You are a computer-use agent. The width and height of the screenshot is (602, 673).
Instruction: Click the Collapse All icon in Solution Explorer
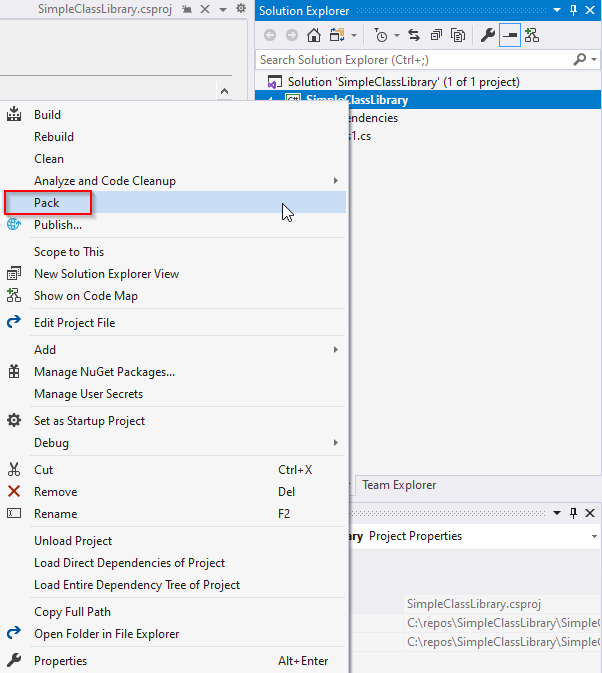pos(436,35)
